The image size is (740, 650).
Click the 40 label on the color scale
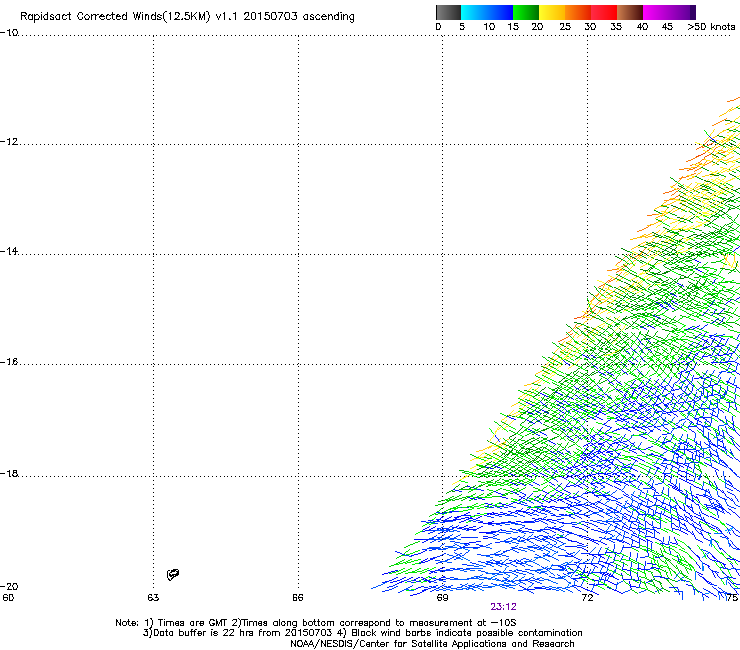tap(642, 27)
